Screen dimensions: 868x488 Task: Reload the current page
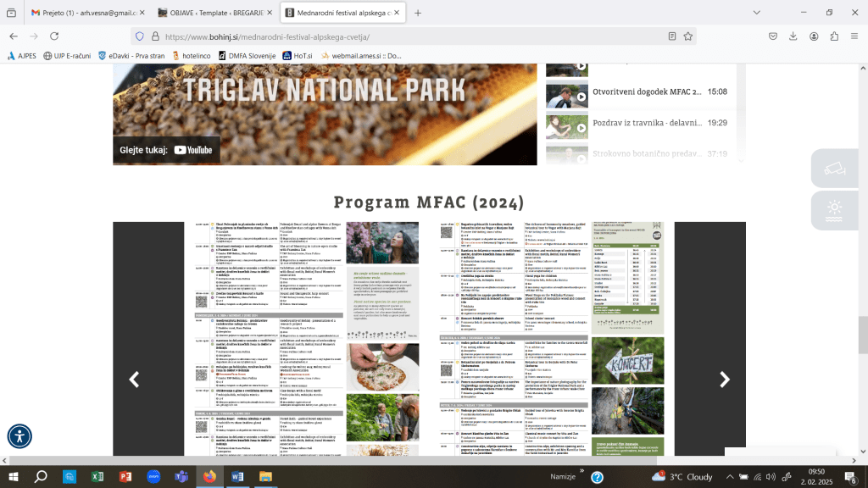click(x=59, y=36)
